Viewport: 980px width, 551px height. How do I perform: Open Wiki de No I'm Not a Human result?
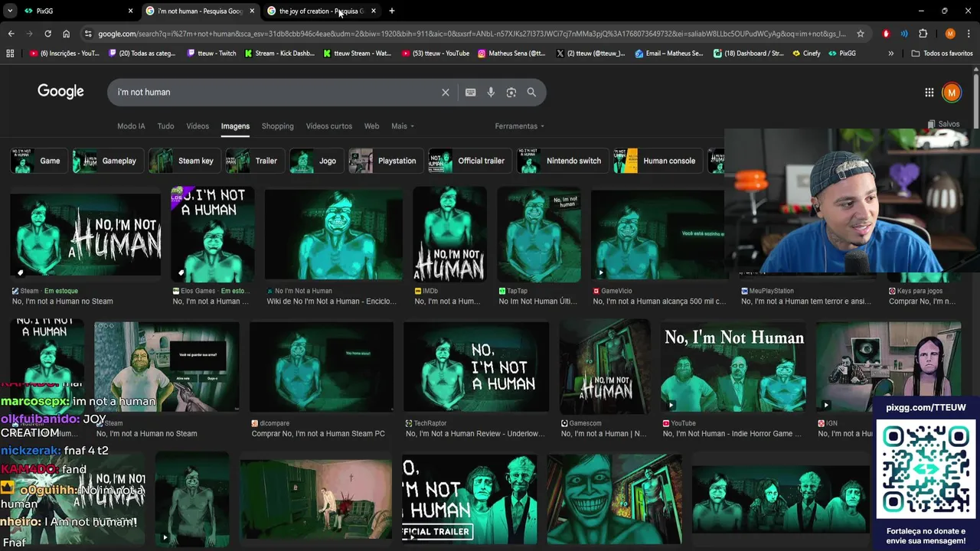click(x=331, y=302)
